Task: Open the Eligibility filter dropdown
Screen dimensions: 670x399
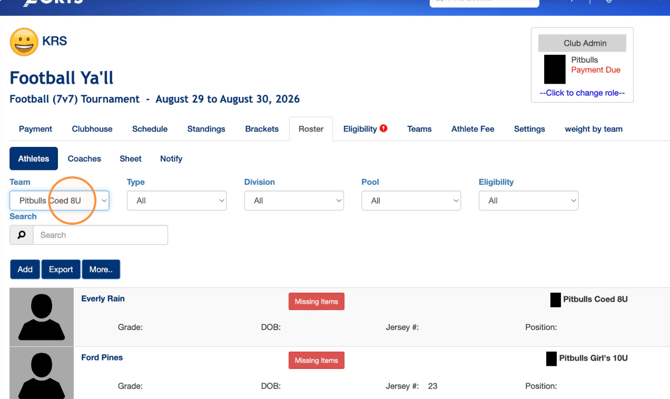Action: [529, 200]
